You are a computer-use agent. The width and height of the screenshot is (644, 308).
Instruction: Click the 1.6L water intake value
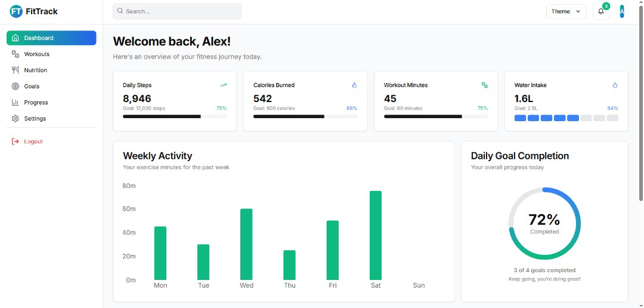pyautogui.click(x=524, y=98)
